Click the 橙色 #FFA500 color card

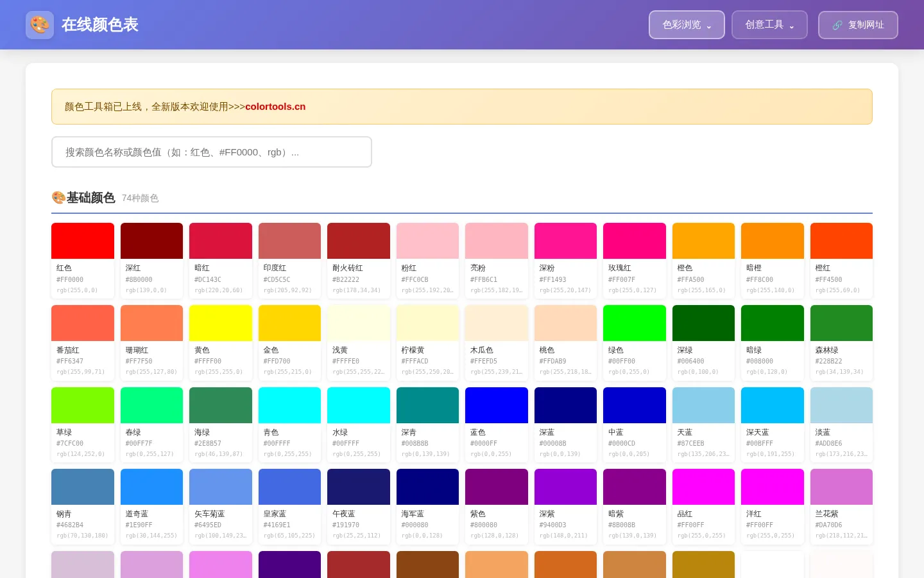pos(703,261)
